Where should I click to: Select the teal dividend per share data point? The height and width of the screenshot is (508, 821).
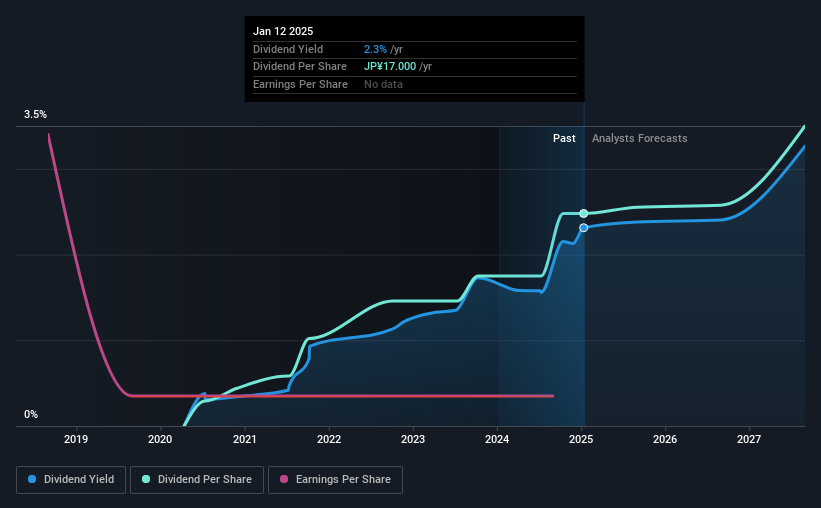tap(584, 214)
